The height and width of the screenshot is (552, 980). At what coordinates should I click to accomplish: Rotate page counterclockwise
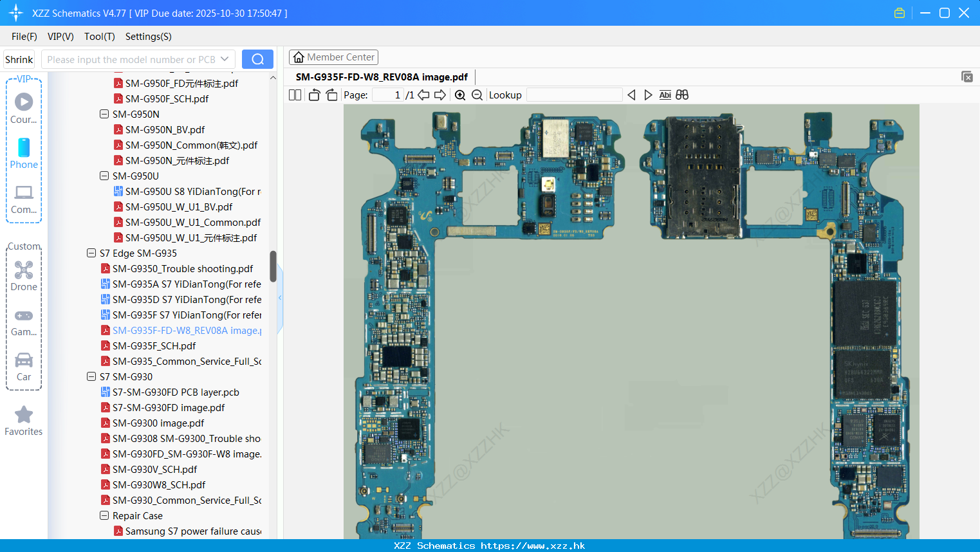point(314,95)
